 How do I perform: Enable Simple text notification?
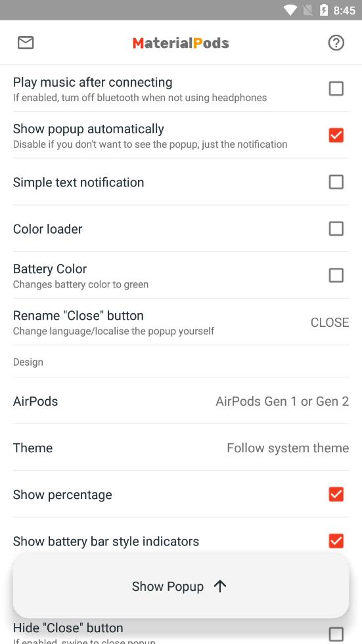(336, 182)
